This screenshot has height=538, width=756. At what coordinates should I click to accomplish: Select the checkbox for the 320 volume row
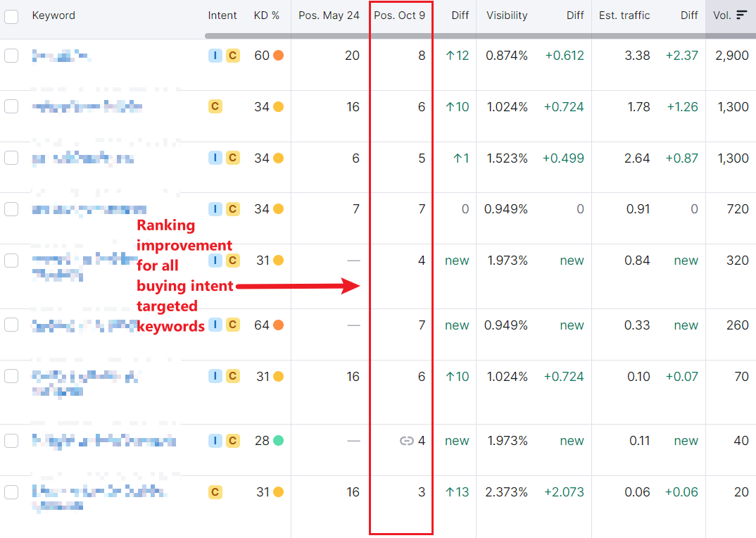(x=11, y=261)
